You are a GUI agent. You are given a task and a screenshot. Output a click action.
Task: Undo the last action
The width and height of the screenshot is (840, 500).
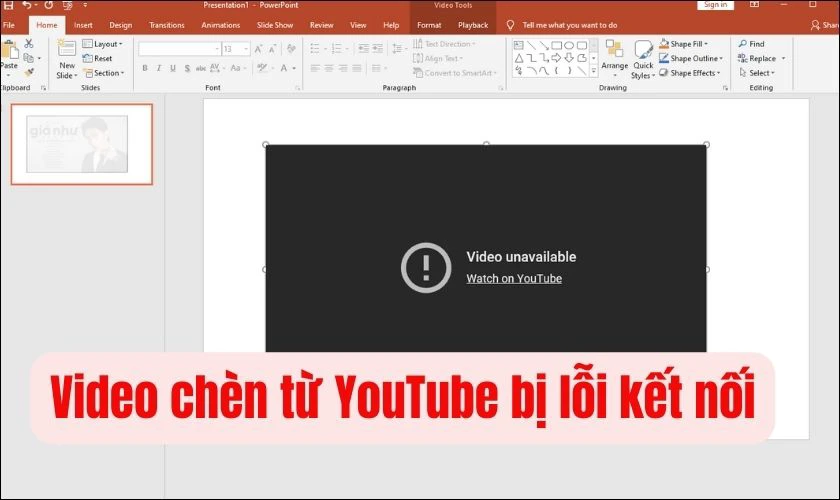(26, 5)
